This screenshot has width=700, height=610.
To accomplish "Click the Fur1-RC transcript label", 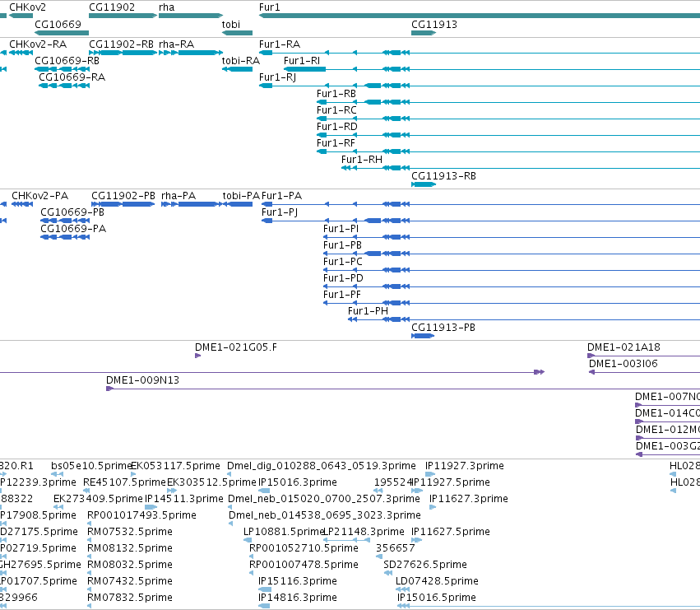I will point(336,110).
